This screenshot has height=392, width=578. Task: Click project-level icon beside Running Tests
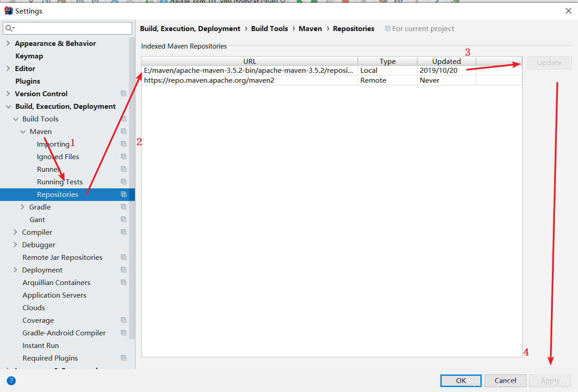124,182
